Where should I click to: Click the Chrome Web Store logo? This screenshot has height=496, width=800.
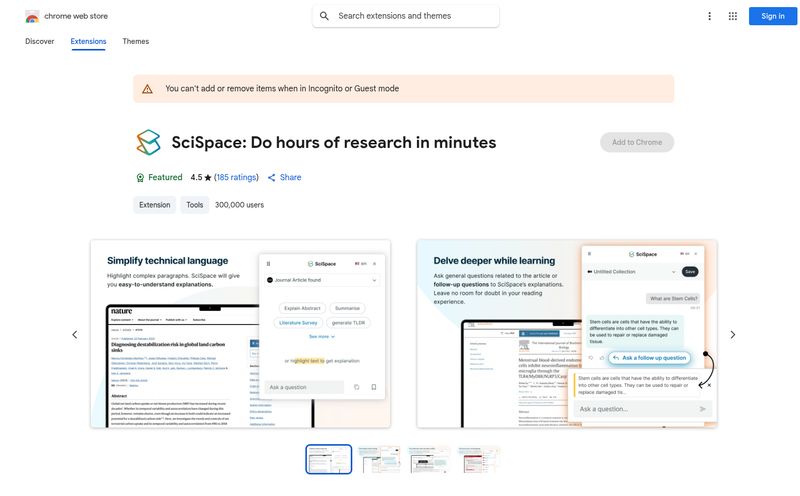coord(32,16)
